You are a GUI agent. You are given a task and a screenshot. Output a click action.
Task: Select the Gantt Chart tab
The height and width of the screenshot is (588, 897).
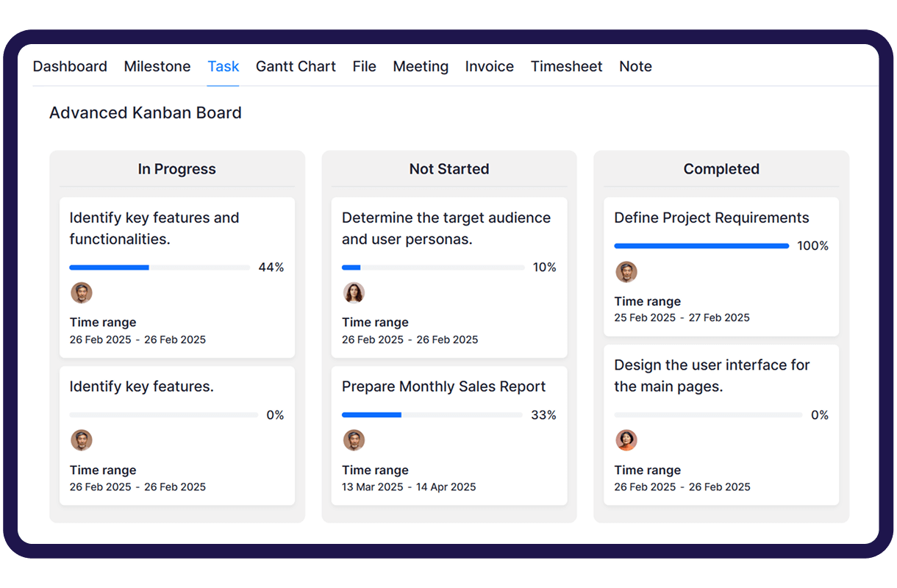pos(296,66)
